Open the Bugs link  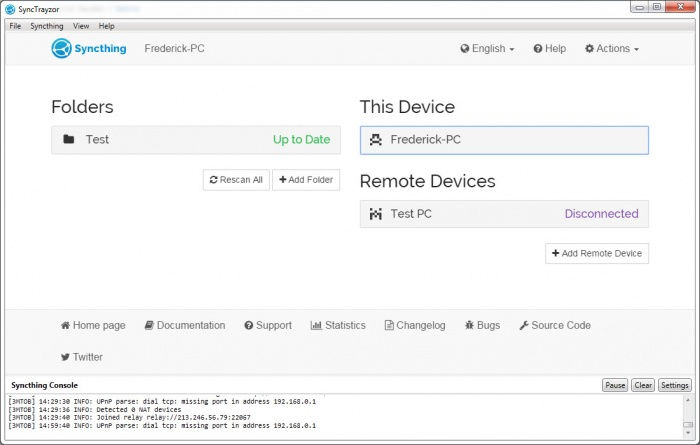click(482, 325)
